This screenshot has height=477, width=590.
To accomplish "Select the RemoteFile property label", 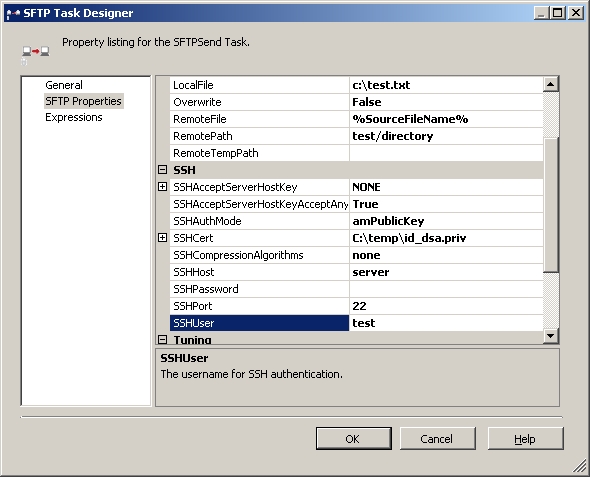I will (x=259, y=119).
